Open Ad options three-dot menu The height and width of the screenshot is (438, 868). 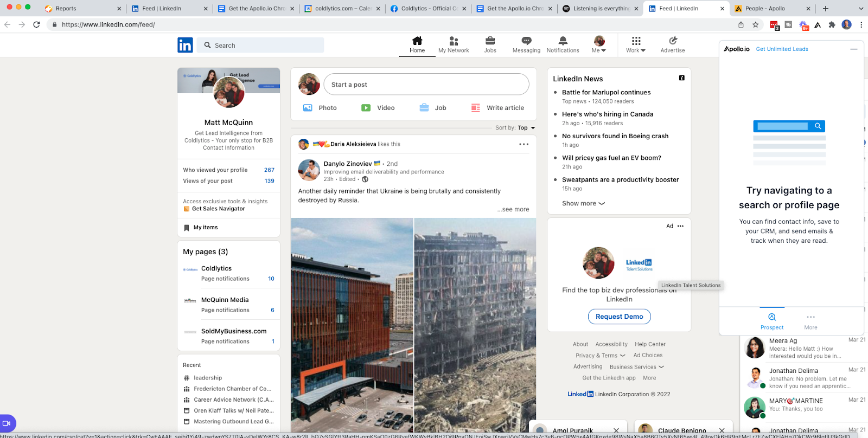click(x=681, y=226)
